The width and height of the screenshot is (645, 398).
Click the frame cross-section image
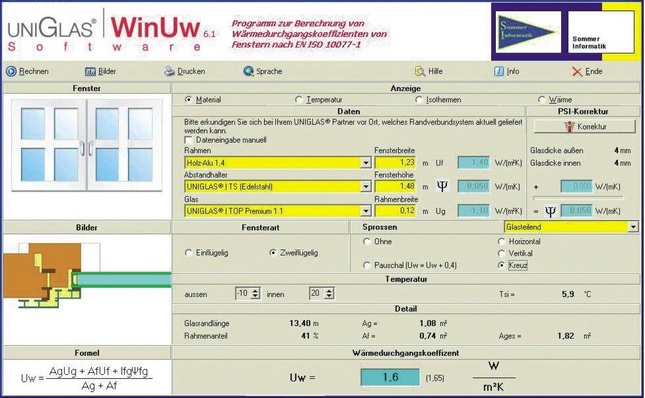(87, 275)
